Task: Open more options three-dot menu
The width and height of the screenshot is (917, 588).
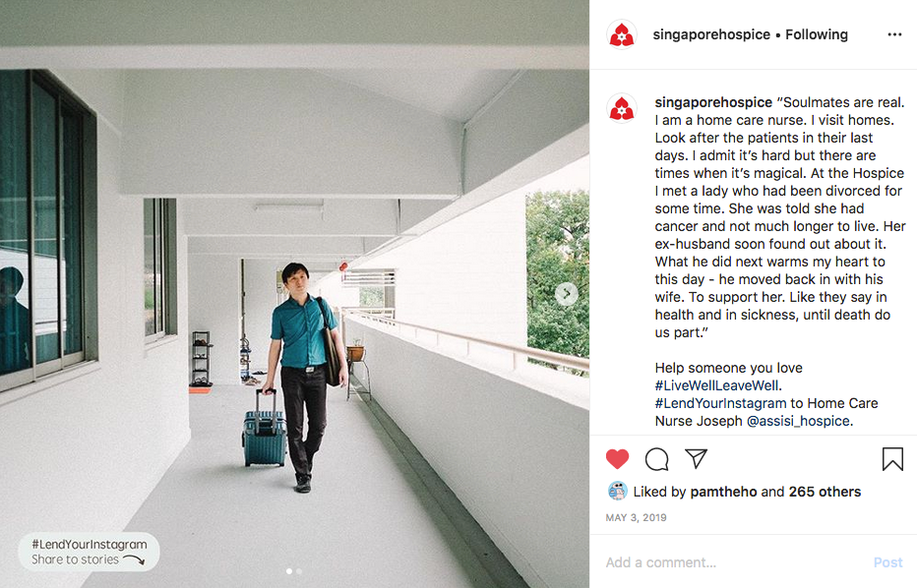Action: [894, 34]
